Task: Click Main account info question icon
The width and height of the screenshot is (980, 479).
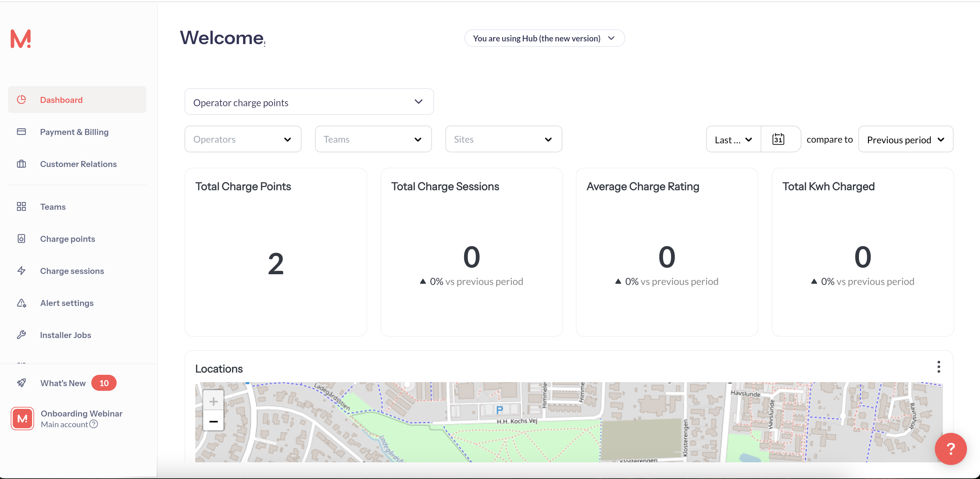Action: pyautogui.click(x=94, y=424)
